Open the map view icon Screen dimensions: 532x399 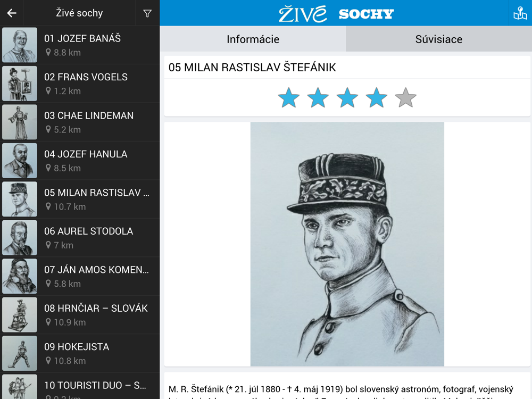pos(520,13)
